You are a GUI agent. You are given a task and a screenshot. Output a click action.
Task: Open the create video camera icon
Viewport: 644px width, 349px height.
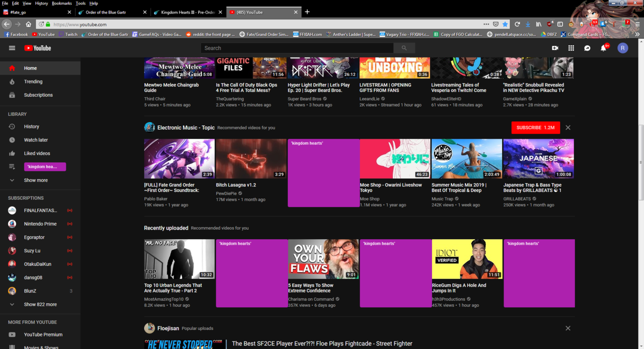pos(555,48)
